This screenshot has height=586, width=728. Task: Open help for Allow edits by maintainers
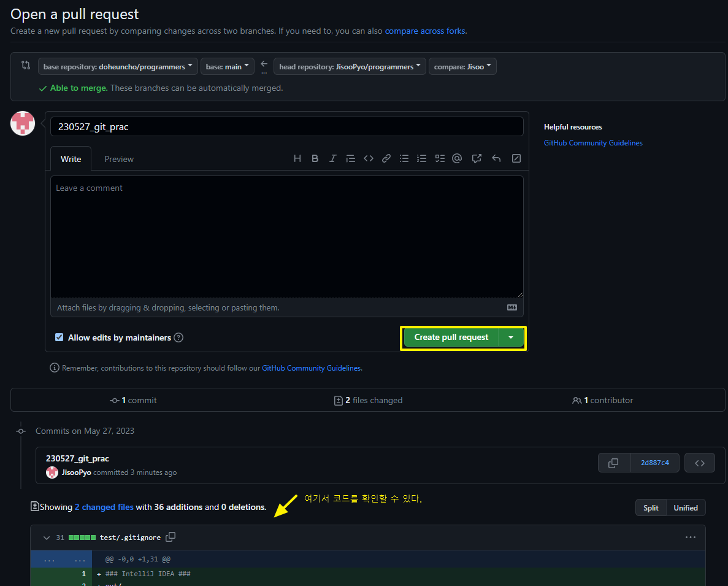(178, 337)
